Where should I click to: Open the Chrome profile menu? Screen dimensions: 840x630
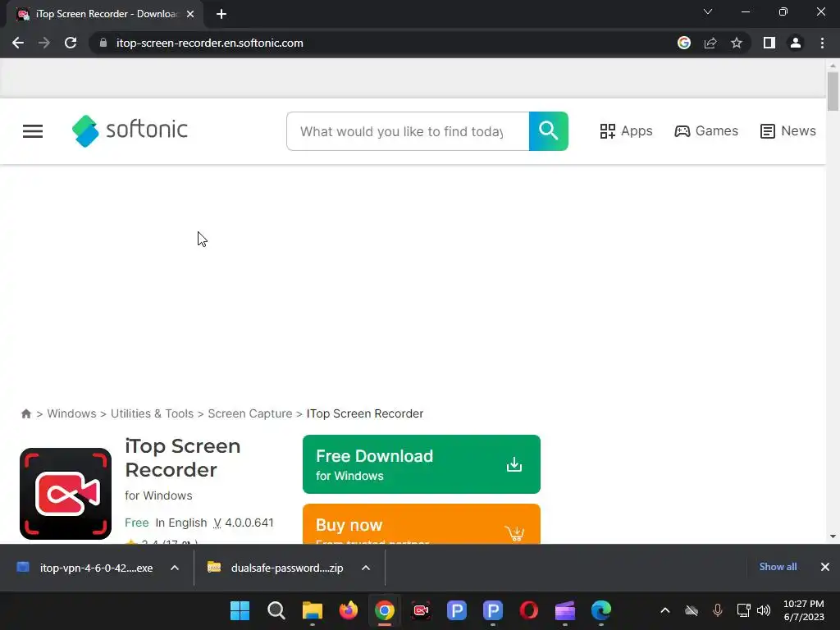click(x=796, y=43)
